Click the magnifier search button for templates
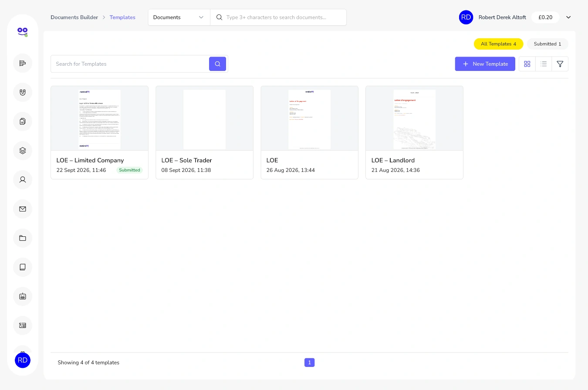The width and height of the screenshot is (588, 390). click(217, 64)
